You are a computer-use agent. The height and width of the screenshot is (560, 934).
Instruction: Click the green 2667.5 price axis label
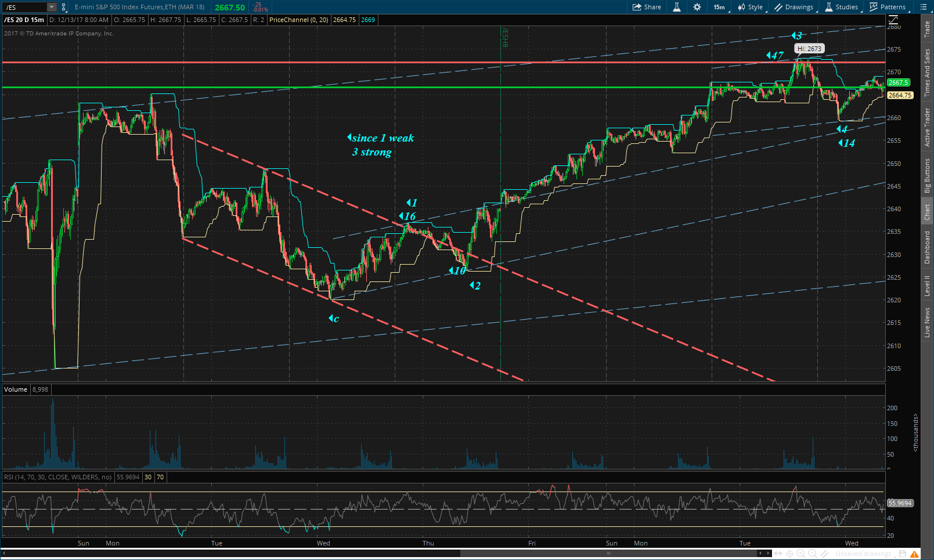898,82
